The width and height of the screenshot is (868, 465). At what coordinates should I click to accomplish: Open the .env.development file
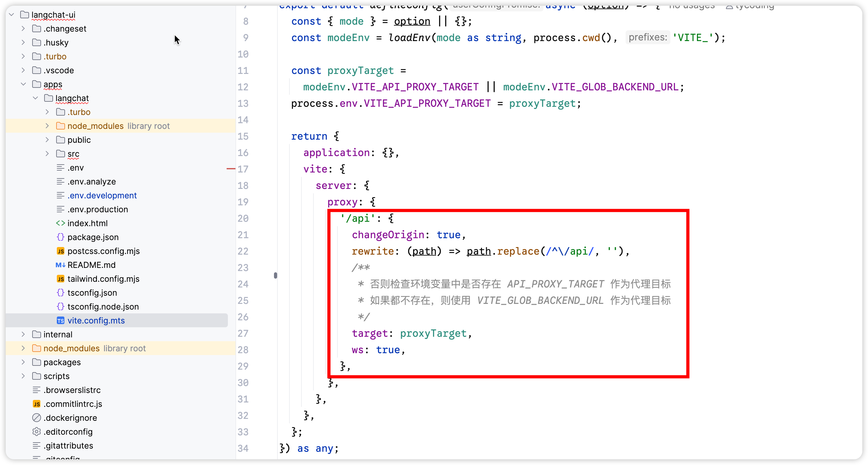click(x=102, y=196)
